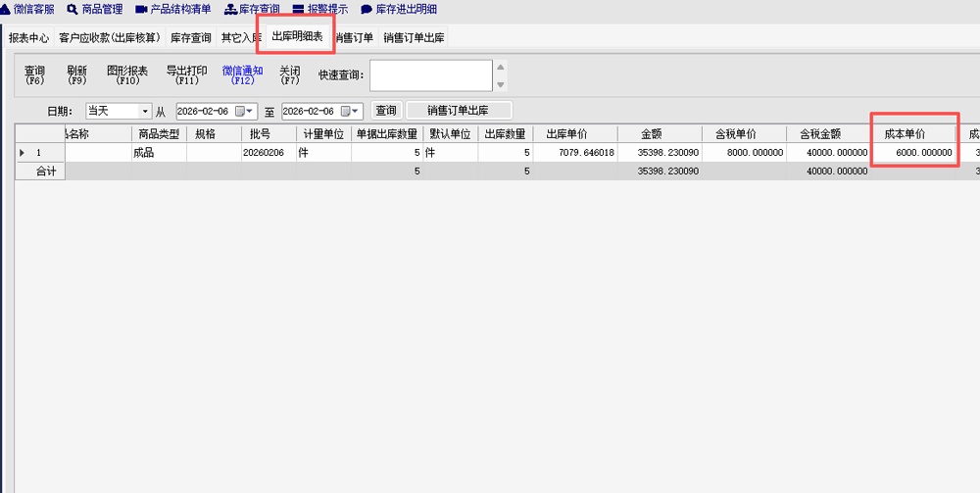The image size is (980, 493).
Task: Switch to the 报表中心 tab
Action: tap(28, 38)
